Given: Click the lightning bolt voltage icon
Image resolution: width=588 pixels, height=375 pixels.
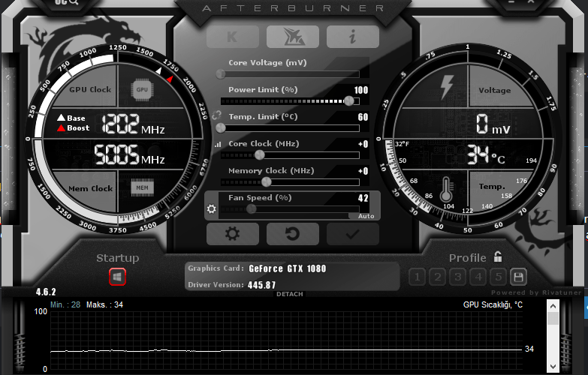Looking at the screenshot, I should click(447, 86).
